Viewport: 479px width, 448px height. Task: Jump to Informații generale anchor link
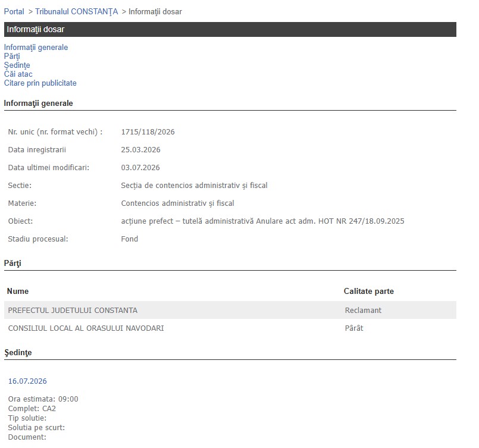click(36, 48)
